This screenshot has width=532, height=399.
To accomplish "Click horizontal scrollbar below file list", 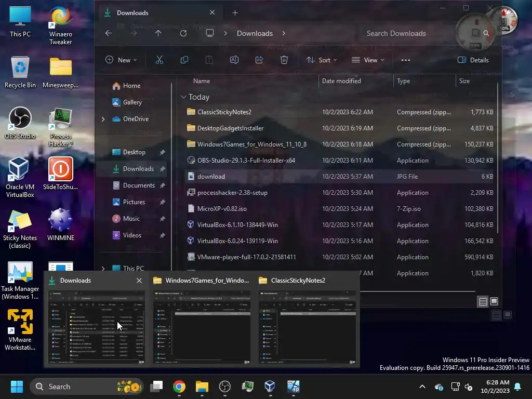I will [x=417, y=291].
